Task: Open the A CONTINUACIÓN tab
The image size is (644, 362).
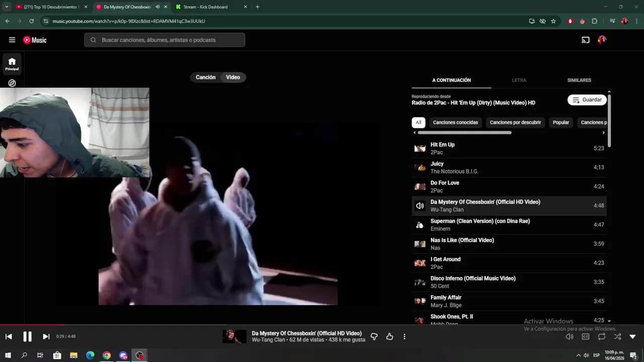Action: click(x=451, y=80)
